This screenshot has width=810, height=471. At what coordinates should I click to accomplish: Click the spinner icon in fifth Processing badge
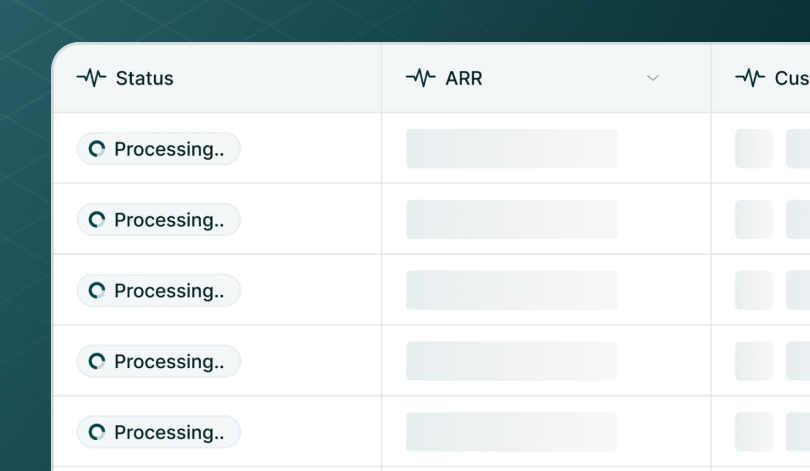tap(97, 432)
